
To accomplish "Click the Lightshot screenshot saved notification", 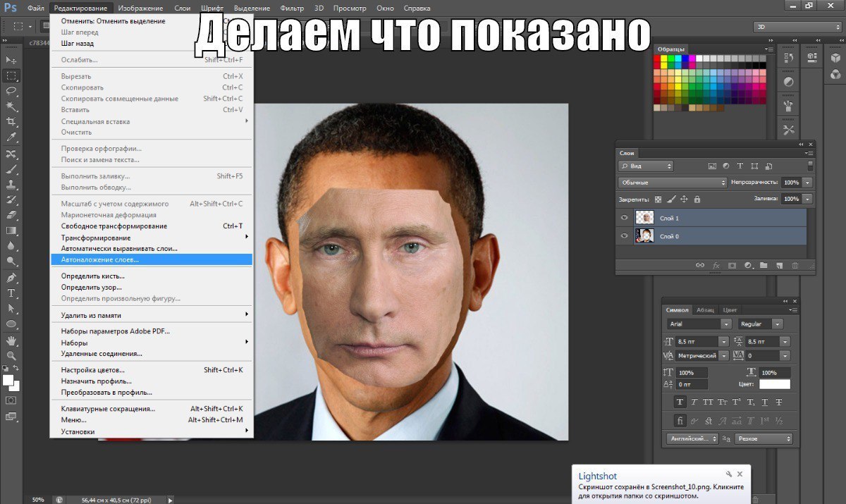I will 661,484.
